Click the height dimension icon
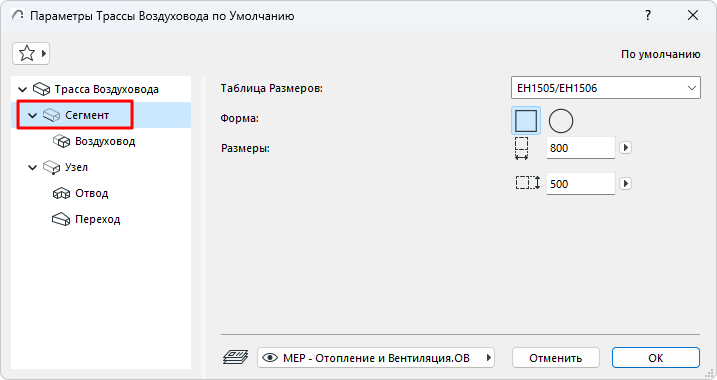This screenshot has width=717, height=380. coord(528,183)
